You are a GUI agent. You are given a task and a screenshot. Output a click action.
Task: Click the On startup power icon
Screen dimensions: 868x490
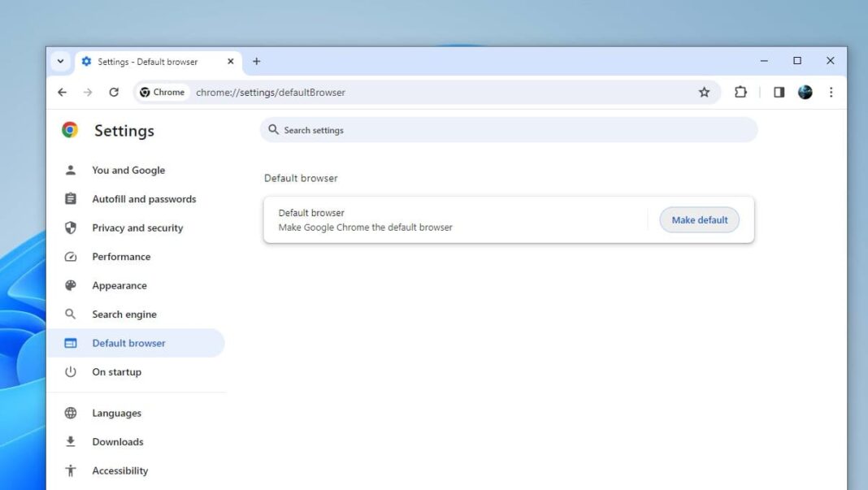(x=71, y=372)
